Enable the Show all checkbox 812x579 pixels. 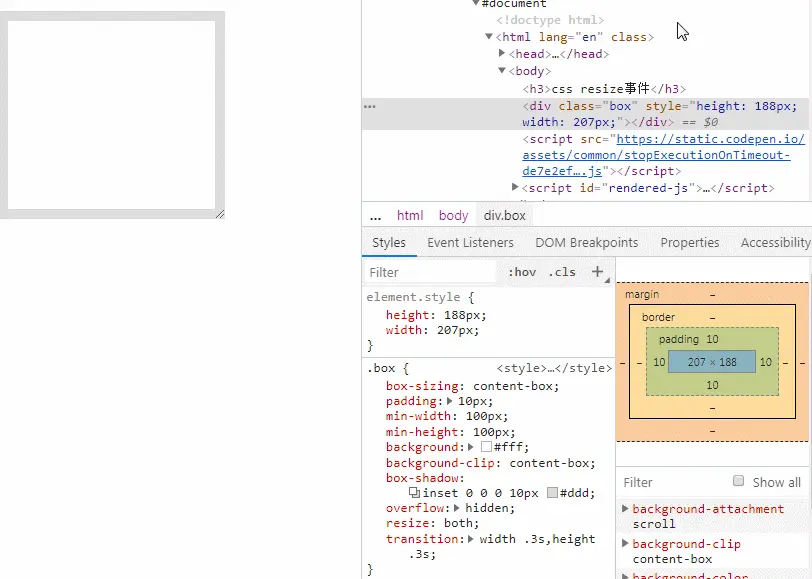click(738, 481)
